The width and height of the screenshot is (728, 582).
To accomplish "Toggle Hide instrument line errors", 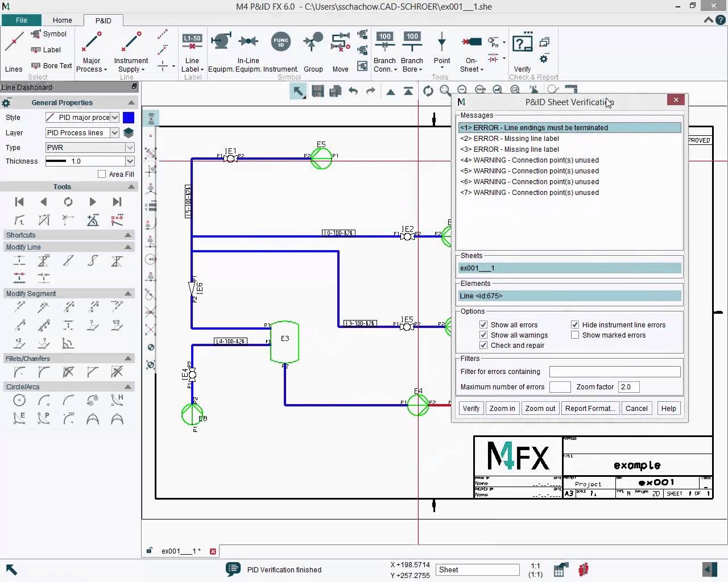I will point(575,325).
